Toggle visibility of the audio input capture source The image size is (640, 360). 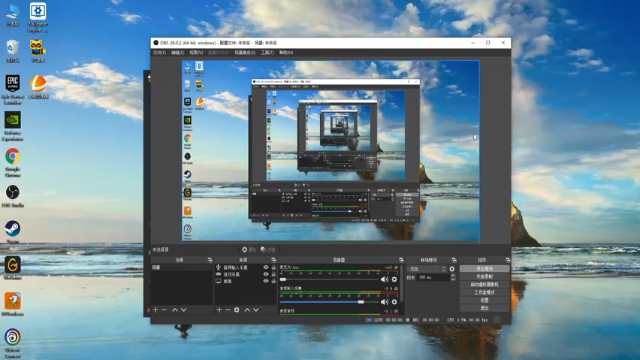click(266, 267)
